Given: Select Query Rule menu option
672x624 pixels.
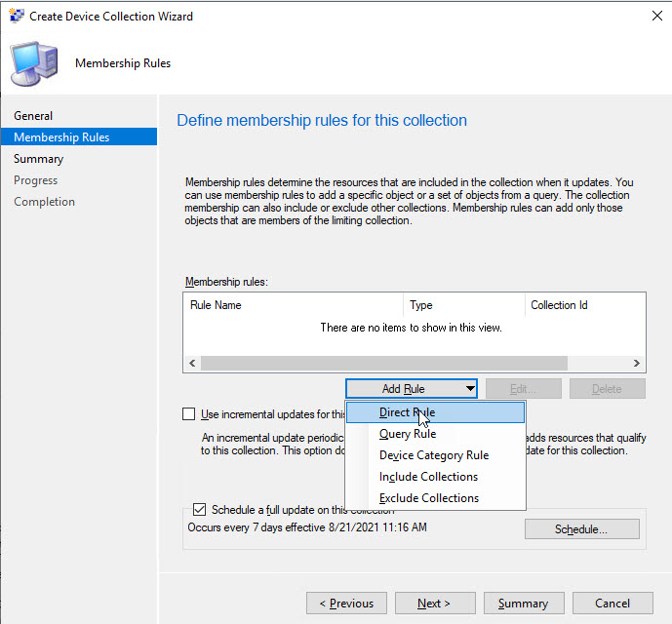Looking at the screenshot, I should tap(408, 434).
